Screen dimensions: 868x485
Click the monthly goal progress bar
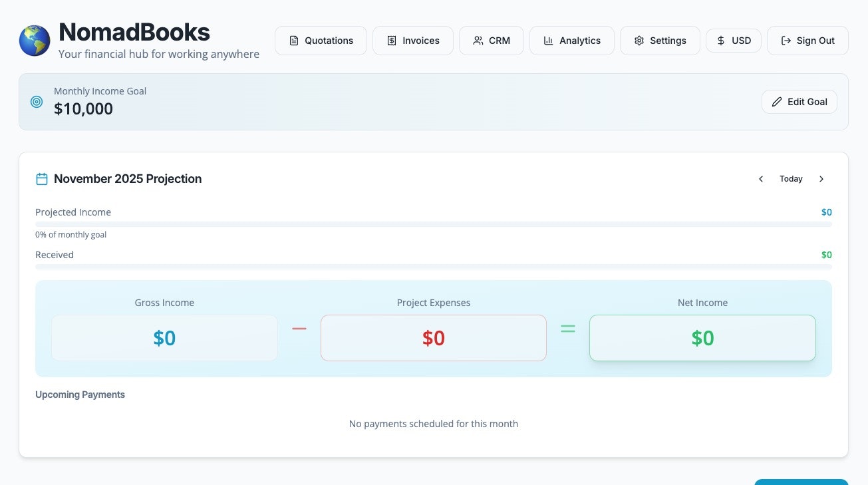tap(434, 224)
